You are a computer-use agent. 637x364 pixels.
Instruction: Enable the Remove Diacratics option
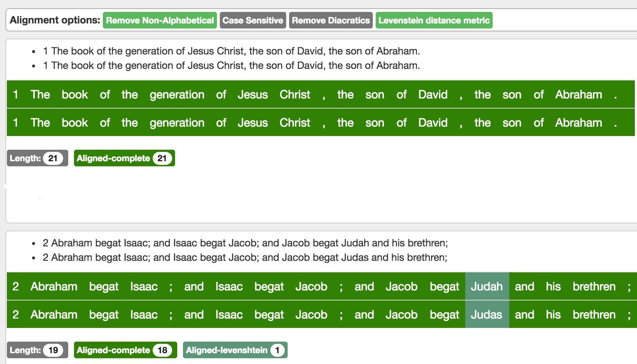tap(331, 20)
